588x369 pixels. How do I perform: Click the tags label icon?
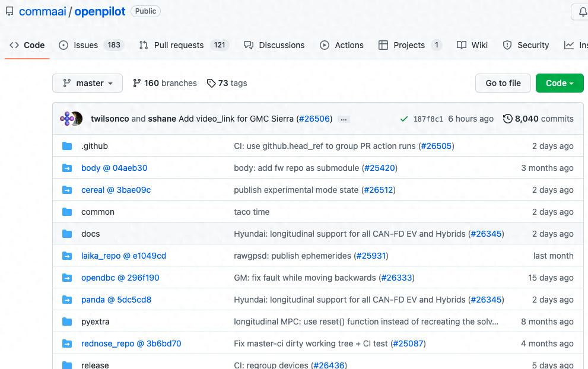[211, 83]
